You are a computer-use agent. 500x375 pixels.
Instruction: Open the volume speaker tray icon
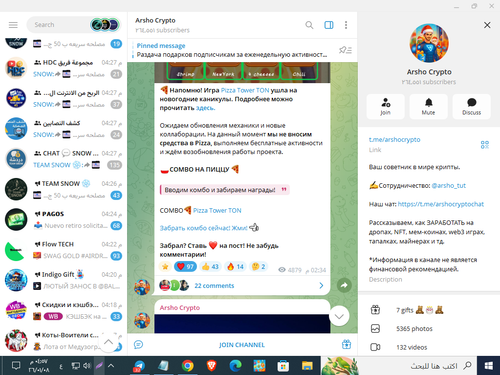[x=87, y=366]
